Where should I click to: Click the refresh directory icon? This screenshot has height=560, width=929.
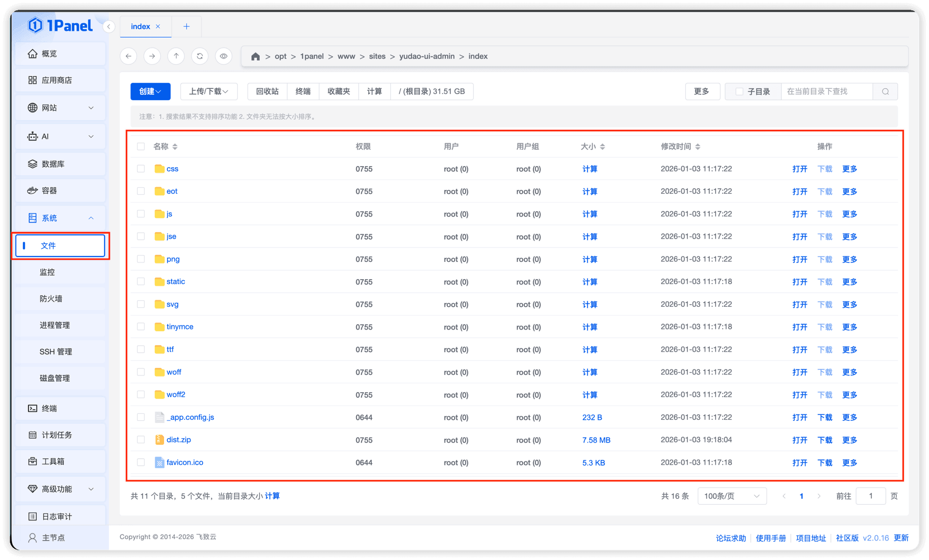coord(200,56)
